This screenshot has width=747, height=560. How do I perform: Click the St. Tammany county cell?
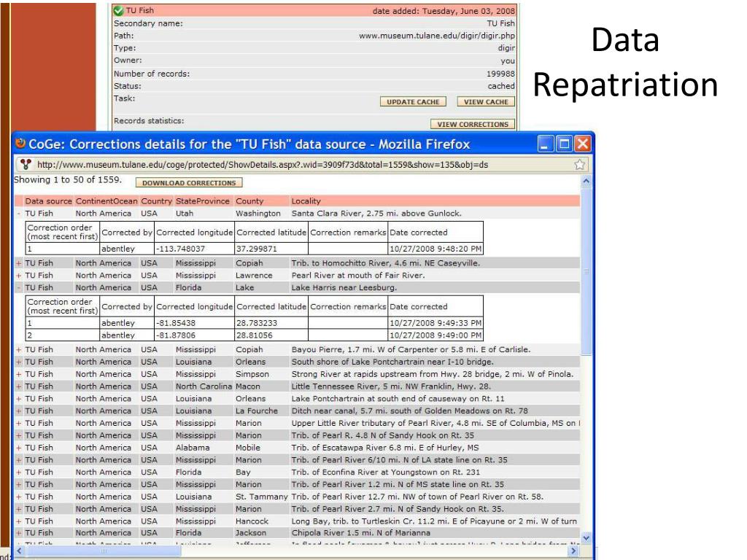[x=262, y=497]
